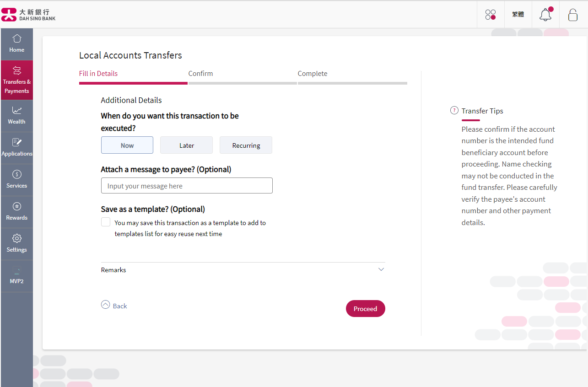Open the notifications bell icon
Image resolution: width=588 pixels, height=387 pixels.
(x=545, y=15)
